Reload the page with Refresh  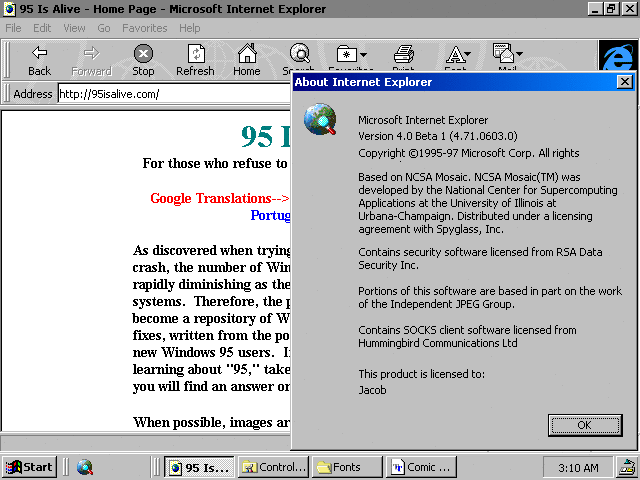[195, 60]
